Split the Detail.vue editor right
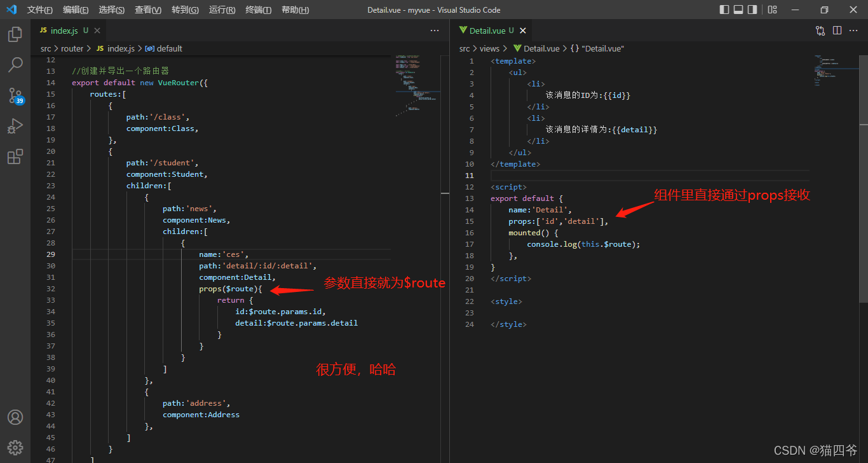The image size is (868, 463). point(837,31)
